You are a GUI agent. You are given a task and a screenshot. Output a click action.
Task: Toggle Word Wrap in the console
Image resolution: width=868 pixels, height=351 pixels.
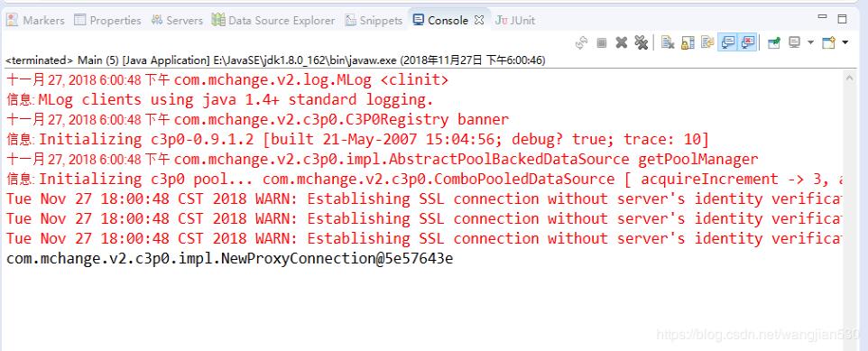tap(706, 42)
